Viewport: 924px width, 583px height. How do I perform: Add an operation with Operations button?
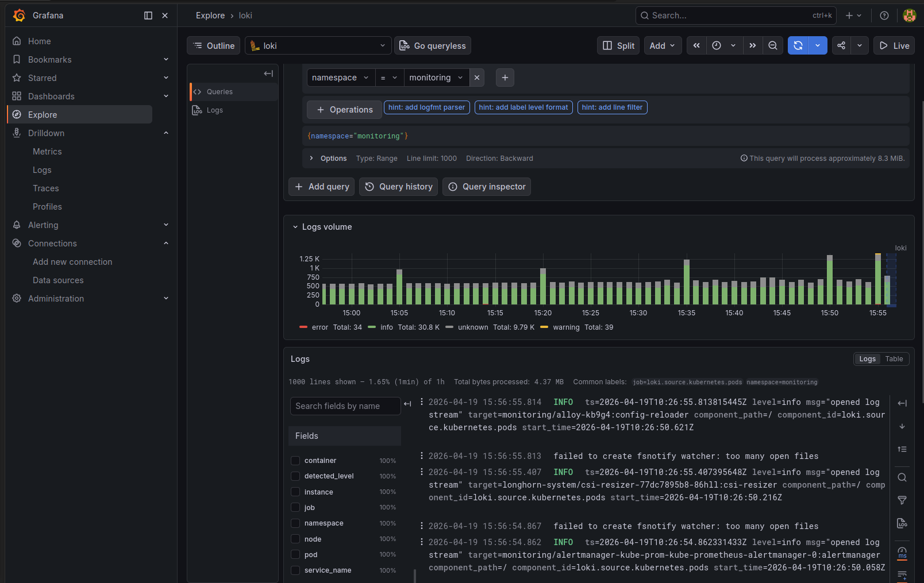[x=344, y=110]
